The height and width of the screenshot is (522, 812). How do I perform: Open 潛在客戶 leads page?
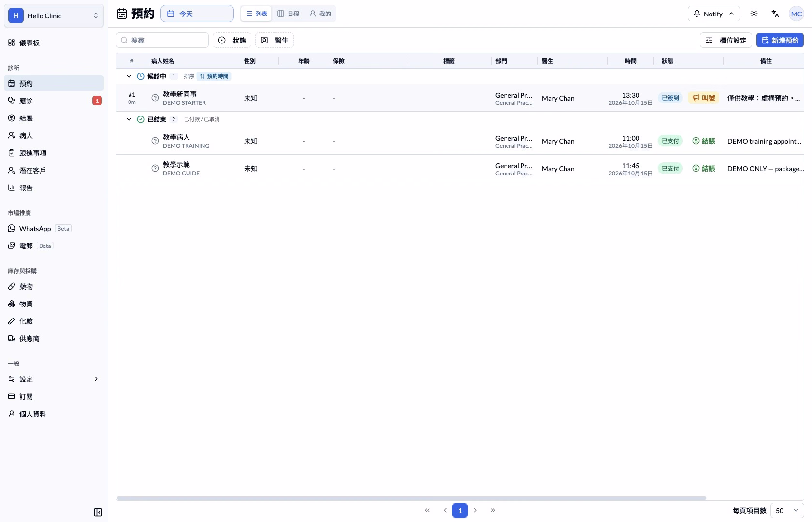pos(54,170)
